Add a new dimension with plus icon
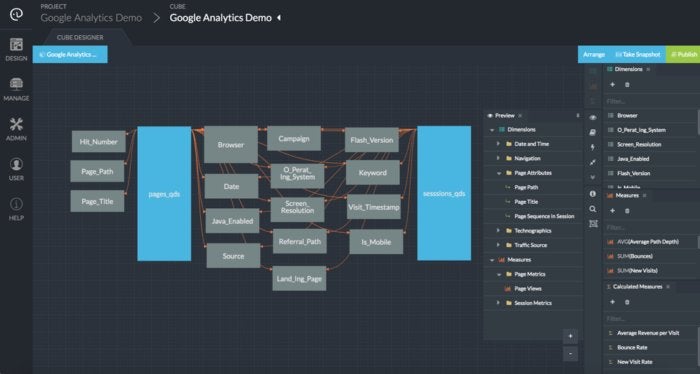The image size is (700, 374). coord(612,85)
